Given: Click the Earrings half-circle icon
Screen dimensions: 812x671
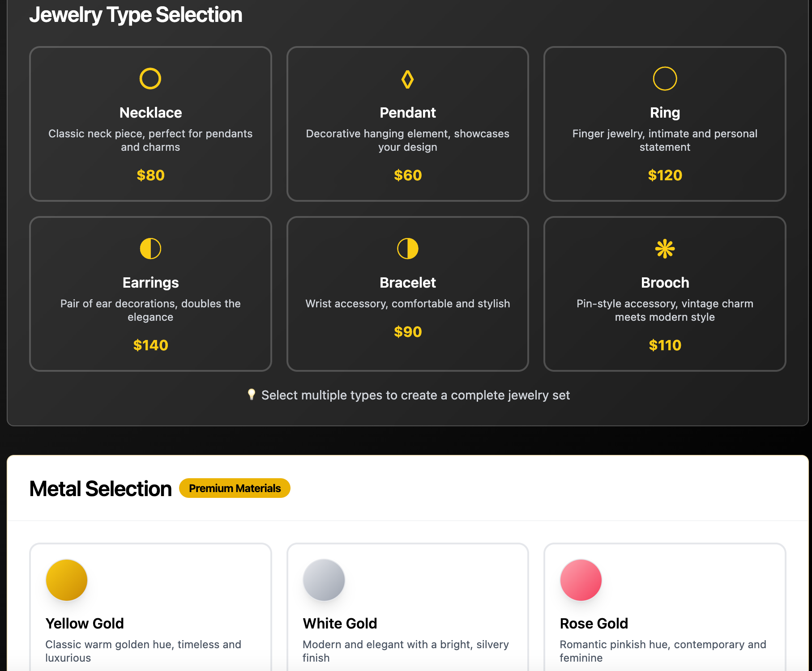Looking at the screenshot, I should [x=150, y=249].
